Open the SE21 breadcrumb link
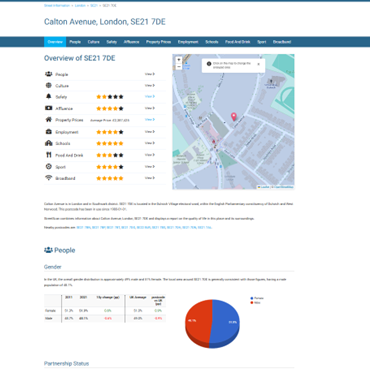This screenshot has width=370, height=372. point(94,6)
